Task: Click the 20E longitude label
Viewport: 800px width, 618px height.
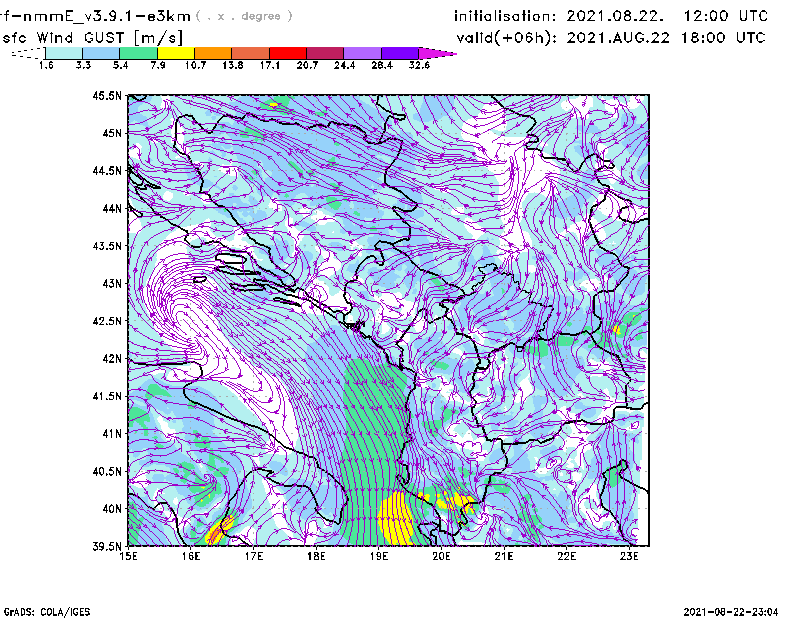Action: tap(441, 556)
